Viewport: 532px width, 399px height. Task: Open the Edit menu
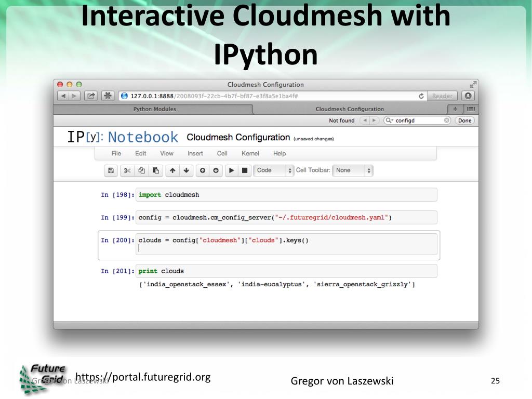(x=140, y=153)
